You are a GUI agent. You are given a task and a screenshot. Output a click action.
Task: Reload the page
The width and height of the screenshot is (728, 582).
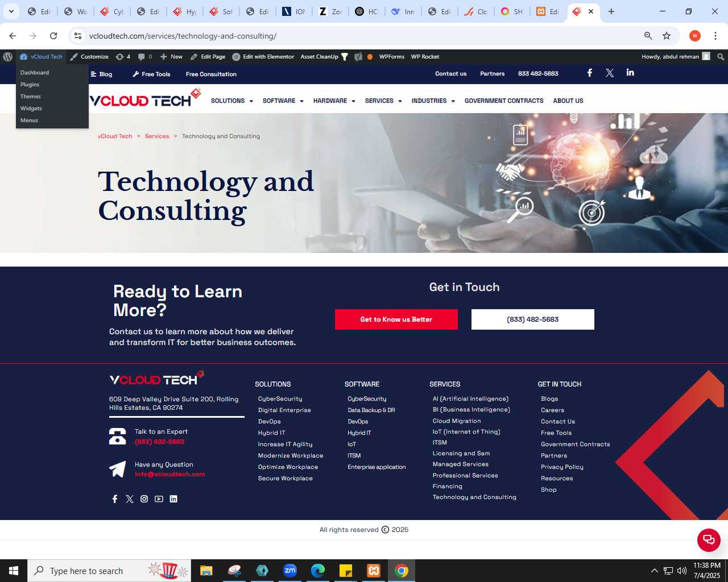53,36
